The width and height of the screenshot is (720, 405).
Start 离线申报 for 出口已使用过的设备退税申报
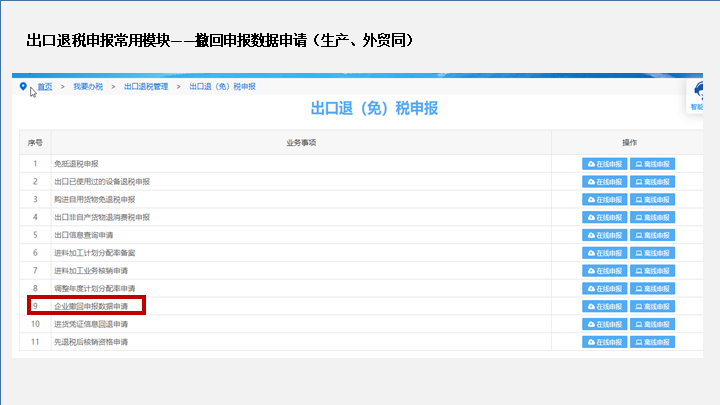click(x=652, y=182)
